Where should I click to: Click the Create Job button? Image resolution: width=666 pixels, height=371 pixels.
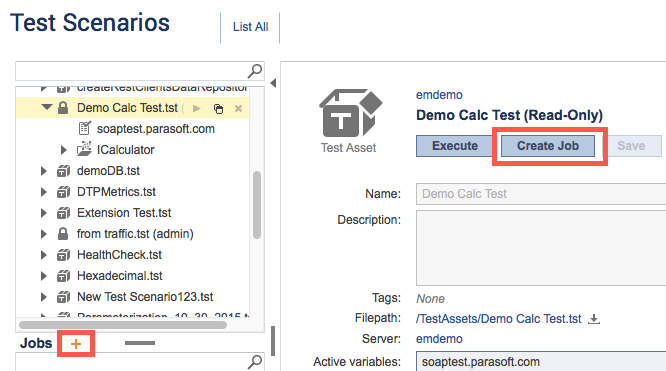(x=548, y=146)
